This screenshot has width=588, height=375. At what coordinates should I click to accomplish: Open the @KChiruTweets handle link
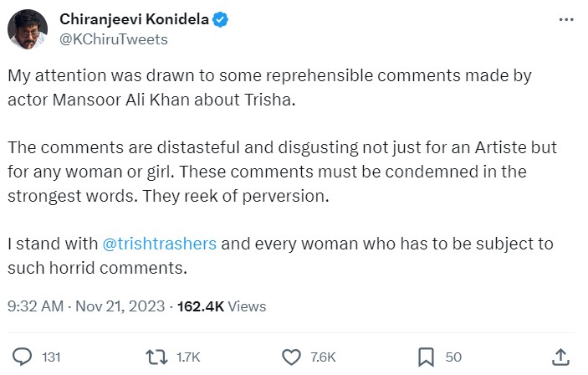click(x=115, y=39)
